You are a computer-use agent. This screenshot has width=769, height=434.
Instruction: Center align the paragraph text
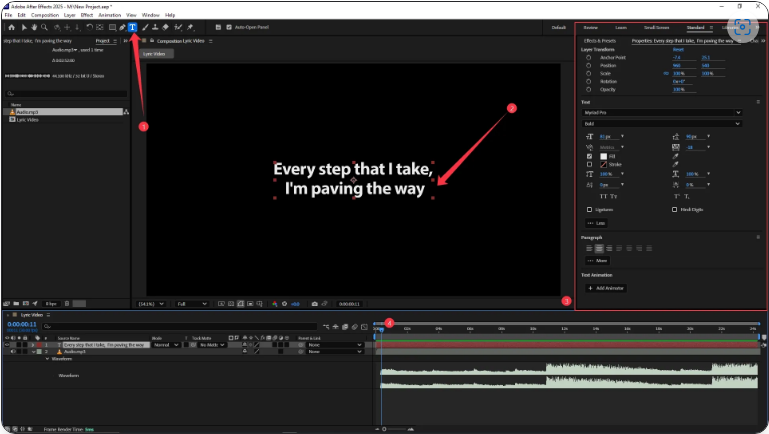pyautogui.click(x=599, y=249)
